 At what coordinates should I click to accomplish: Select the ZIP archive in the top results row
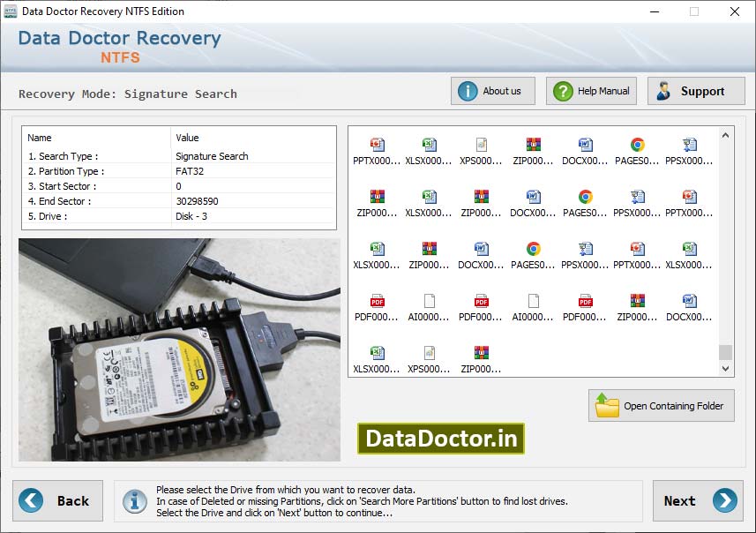tap(533, 152)
